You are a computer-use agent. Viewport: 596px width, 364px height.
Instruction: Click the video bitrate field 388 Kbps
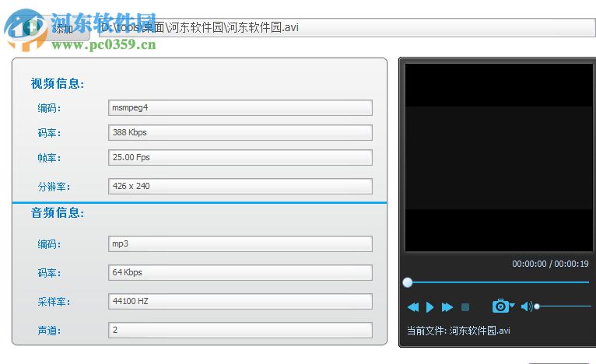point(240,132)
